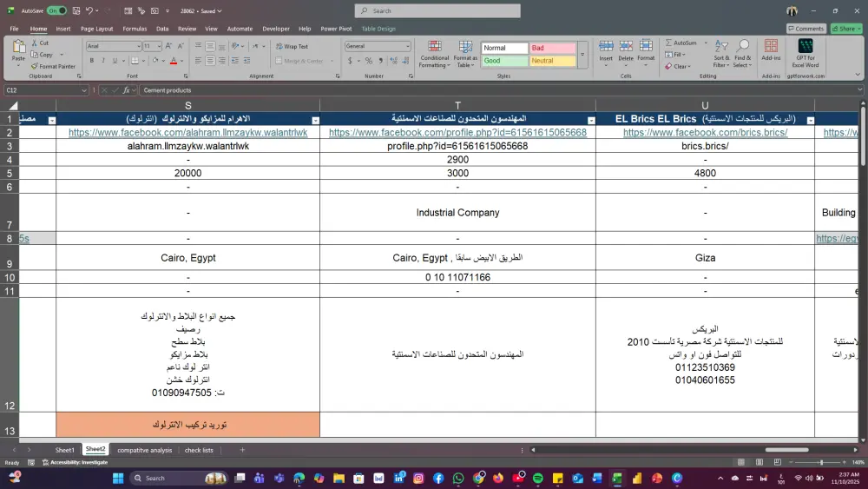Open filter dropdown in column U header
Screen dimensions: 868x489
click(810, 120)
